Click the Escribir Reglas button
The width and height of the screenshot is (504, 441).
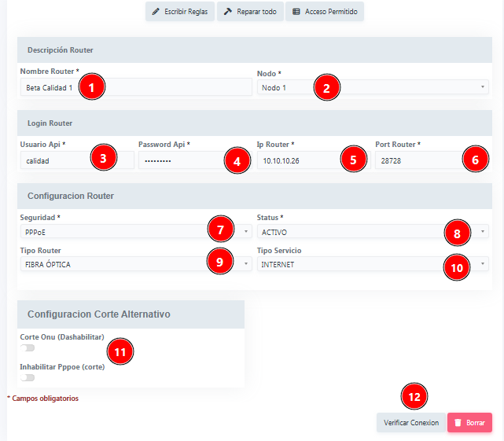[x=180, y=13]
